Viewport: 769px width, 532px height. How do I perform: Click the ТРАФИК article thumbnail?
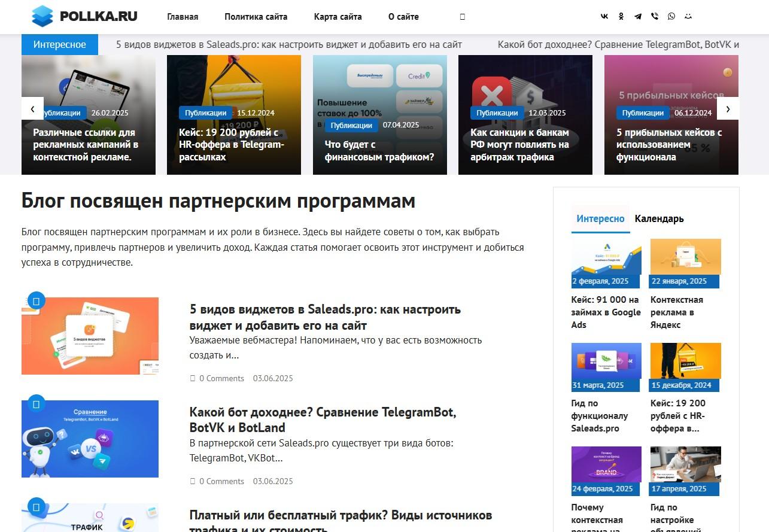[x=90, y=518]
